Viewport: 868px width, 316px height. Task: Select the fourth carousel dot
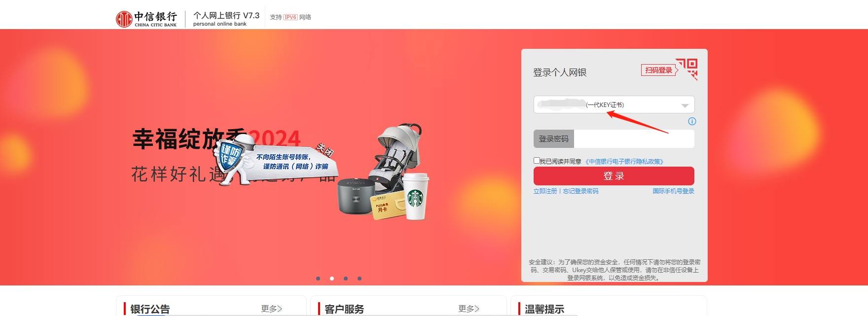360,279
